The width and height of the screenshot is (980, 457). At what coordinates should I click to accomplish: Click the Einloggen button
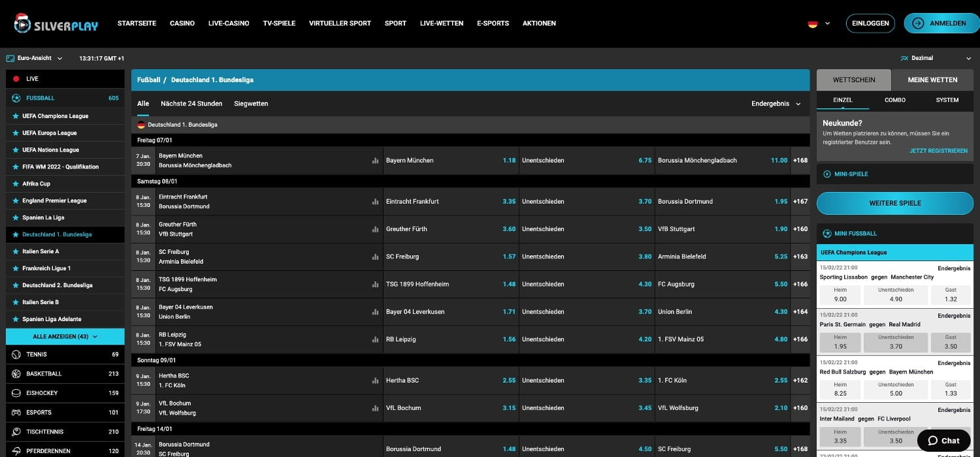(x=870, y=24)
